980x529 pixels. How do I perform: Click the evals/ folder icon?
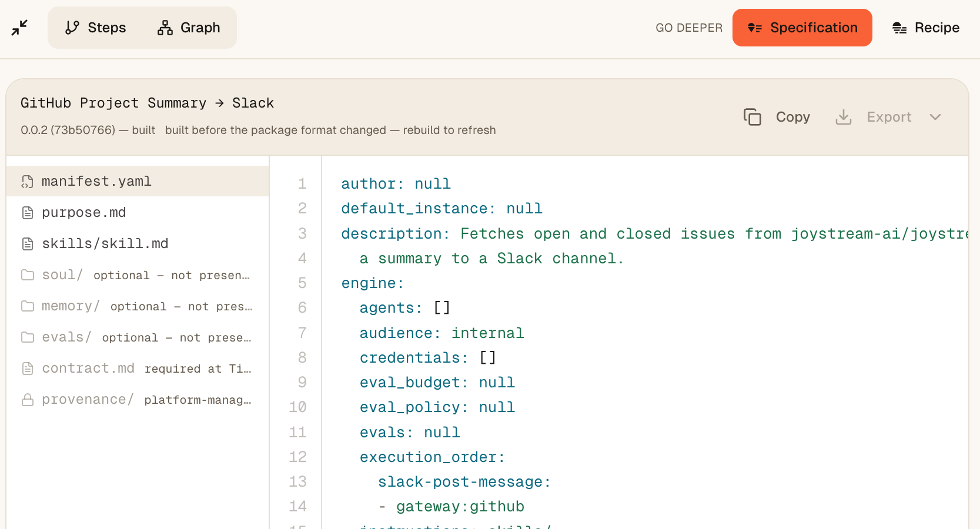[27, 337]
